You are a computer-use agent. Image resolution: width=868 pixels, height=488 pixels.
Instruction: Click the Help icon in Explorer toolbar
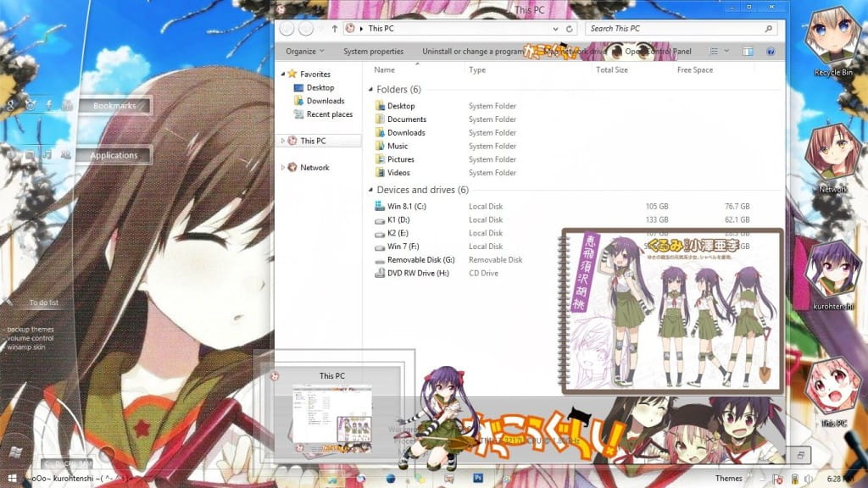coord(771,51)
